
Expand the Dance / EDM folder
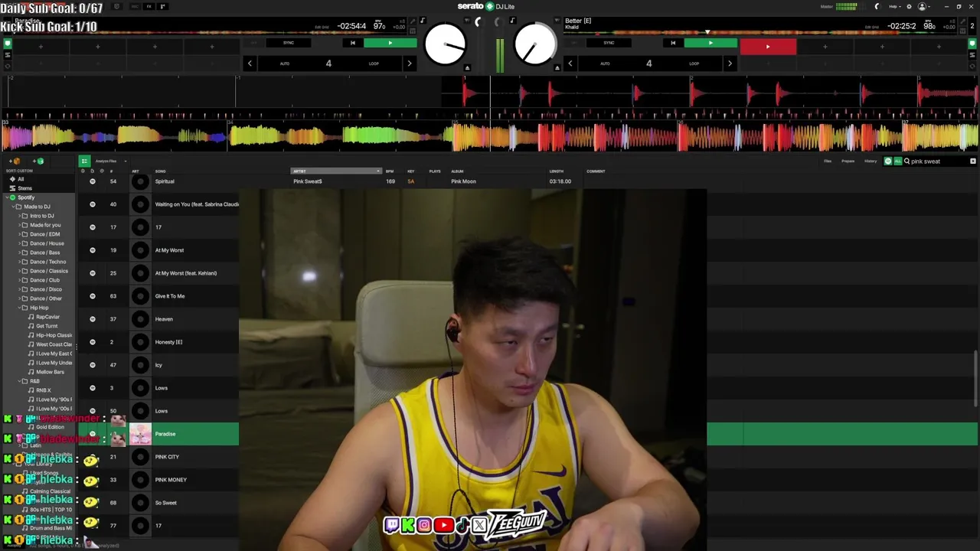click(x=20, y=234)
